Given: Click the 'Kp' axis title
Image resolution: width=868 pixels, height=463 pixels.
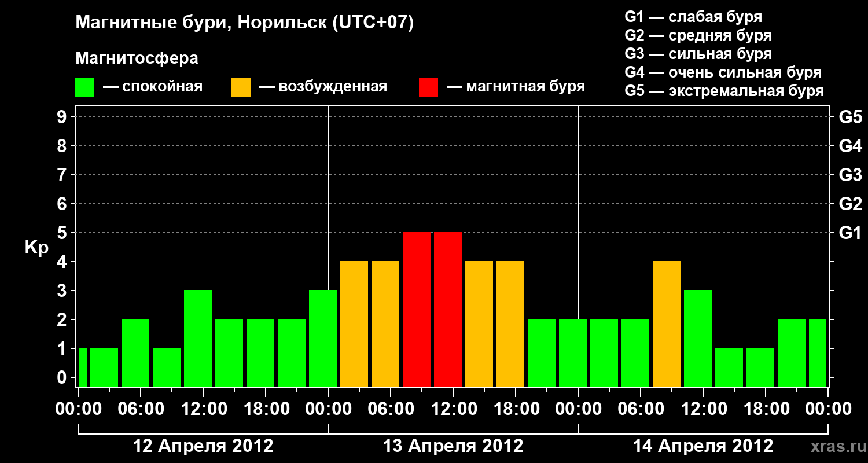Looking at the screenshot, I should click(x=37, y=248).
